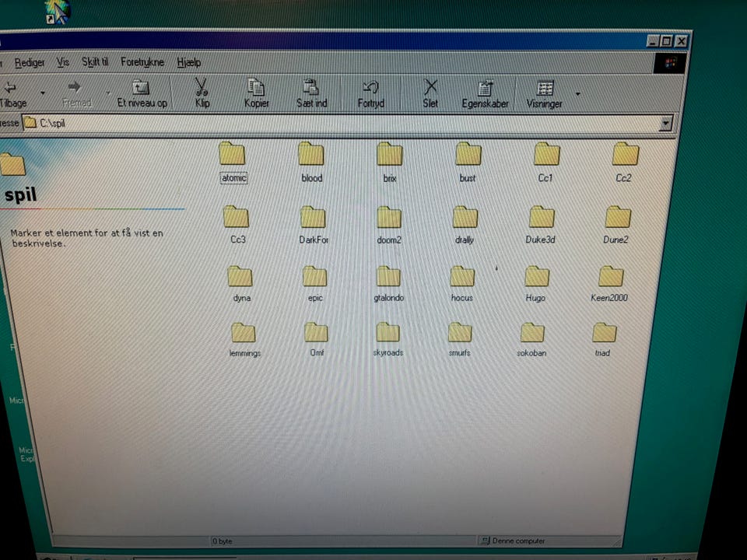This screenshot has width=747, height=560.
Task: Open the Rediger menu
Action: pyautogui.click(x=30, y=62)
